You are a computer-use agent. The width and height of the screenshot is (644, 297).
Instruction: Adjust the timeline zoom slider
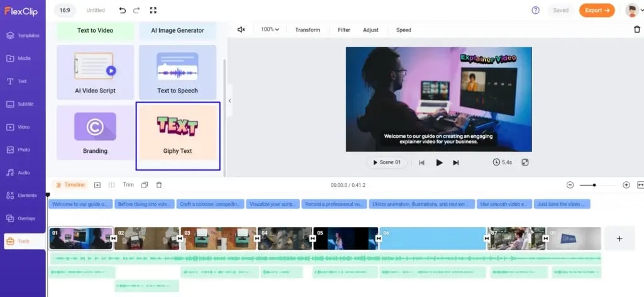[x=594, y=185]
